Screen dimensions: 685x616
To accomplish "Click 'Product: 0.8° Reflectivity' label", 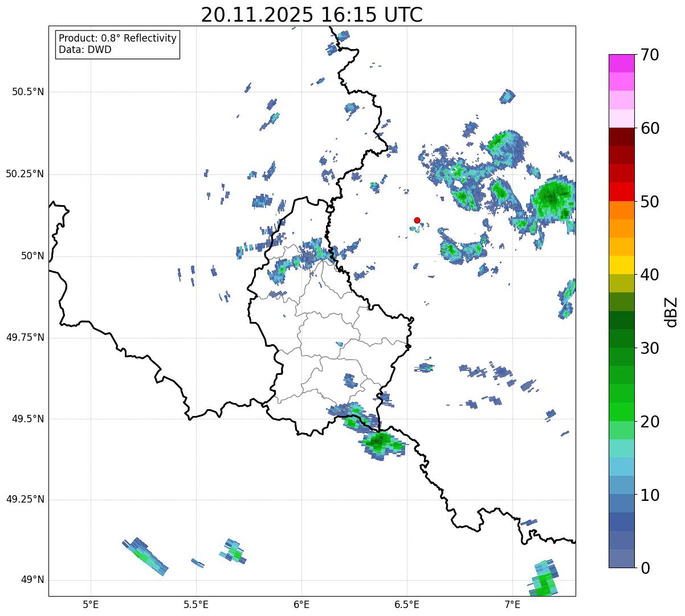I will (x=118, y=38).
